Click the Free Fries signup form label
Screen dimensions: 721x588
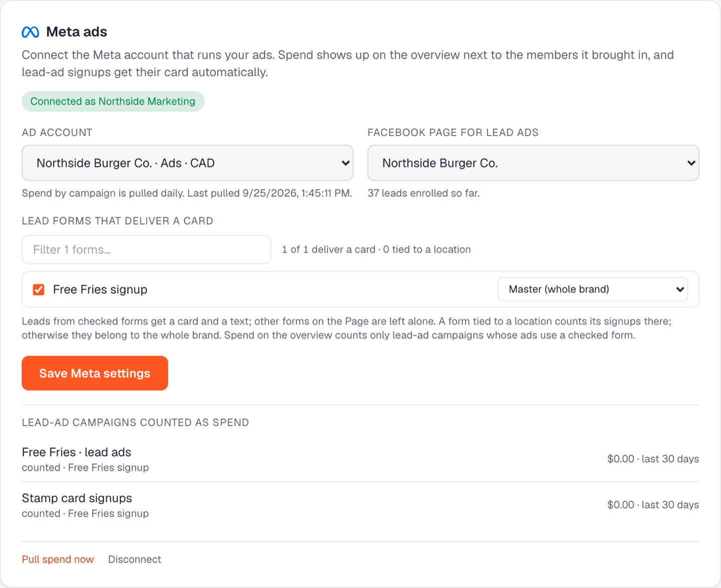pos(100,290)
